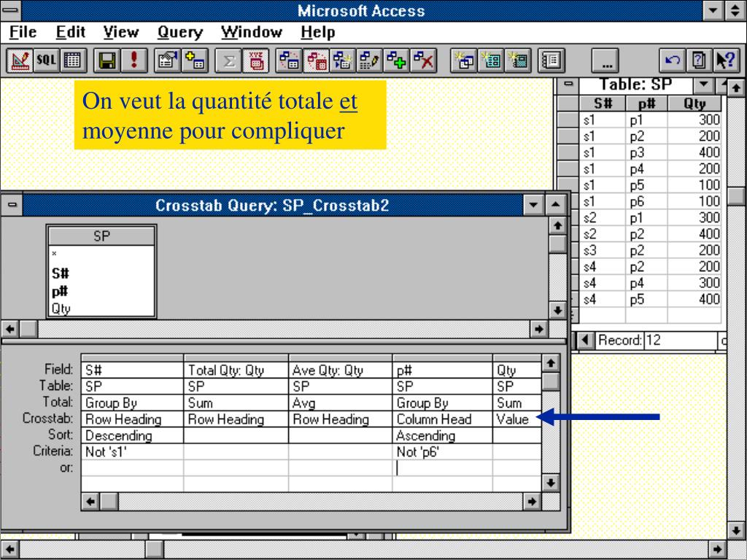Viewport: 747px width, 560px height.
Task: Run the query with exclamation icon
Action: point(133,61)
